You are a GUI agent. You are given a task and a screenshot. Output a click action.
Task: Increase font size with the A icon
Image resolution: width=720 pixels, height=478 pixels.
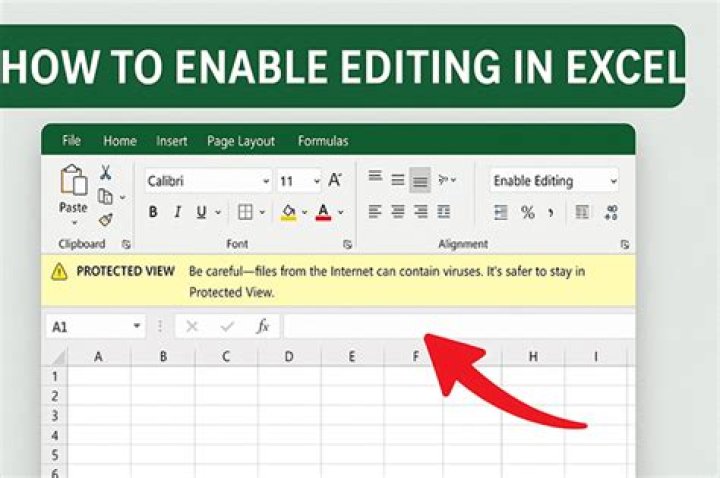[x=335, y=180]
